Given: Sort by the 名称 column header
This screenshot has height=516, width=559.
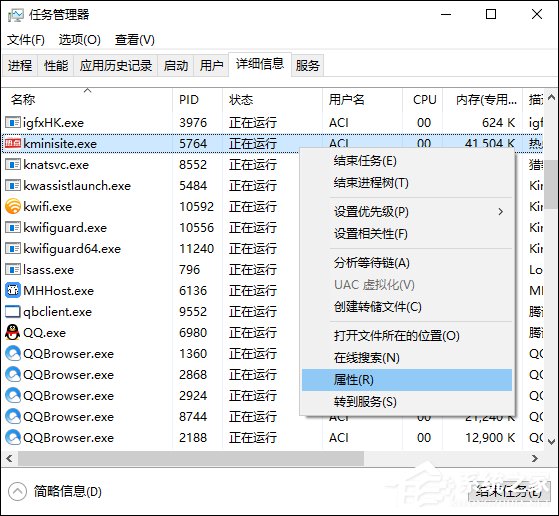Looking at the screenshot, I should [87, 99].
